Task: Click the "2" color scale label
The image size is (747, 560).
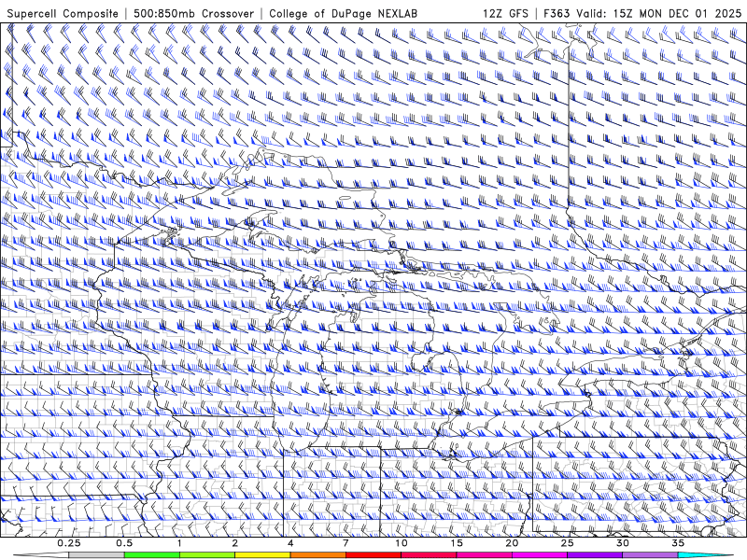Action: click(x=235, y=543)
